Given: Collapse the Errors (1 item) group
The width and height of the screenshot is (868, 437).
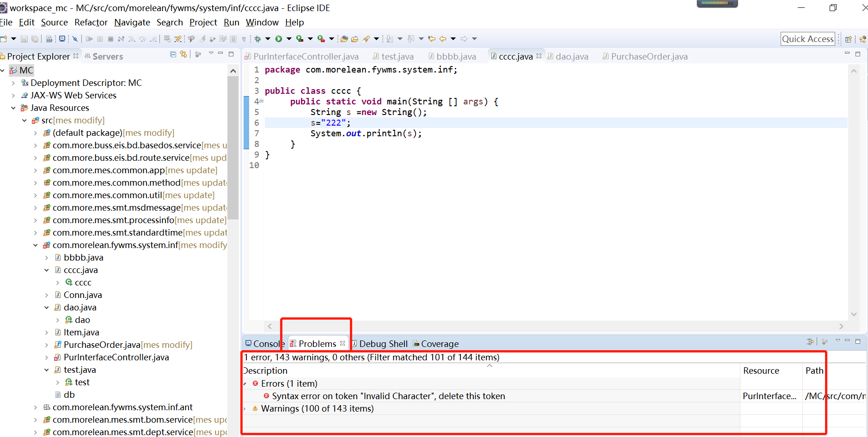Looking at the screenshot, I should tap(245, 383).
